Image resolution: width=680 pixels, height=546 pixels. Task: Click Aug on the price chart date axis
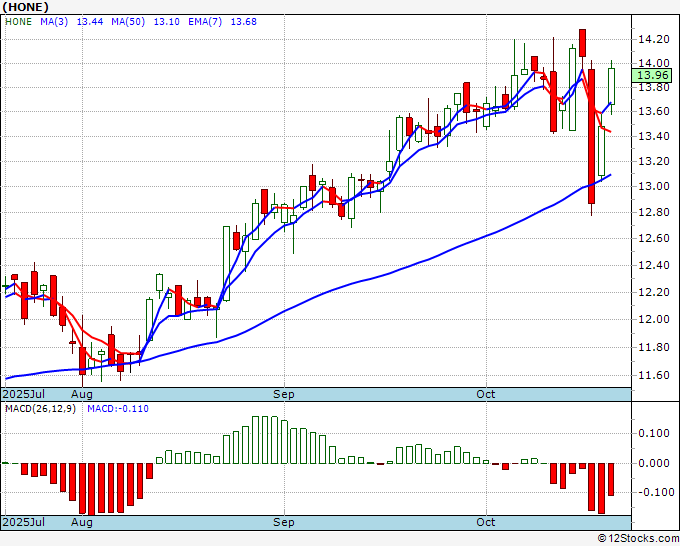pos(82,394)
